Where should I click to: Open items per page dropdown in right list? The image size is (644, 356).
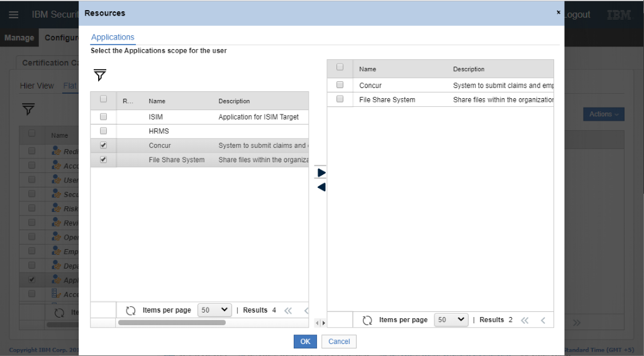pos(451,320)
